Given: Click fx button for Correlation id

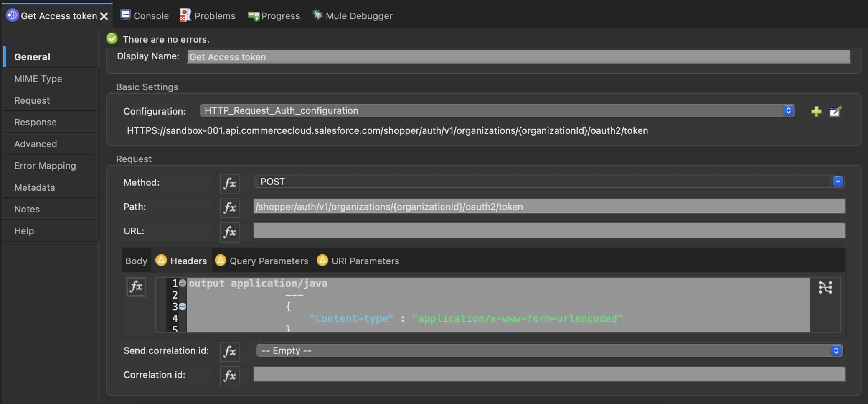Looking at the screenshot, I should click(x=230, y=376).
